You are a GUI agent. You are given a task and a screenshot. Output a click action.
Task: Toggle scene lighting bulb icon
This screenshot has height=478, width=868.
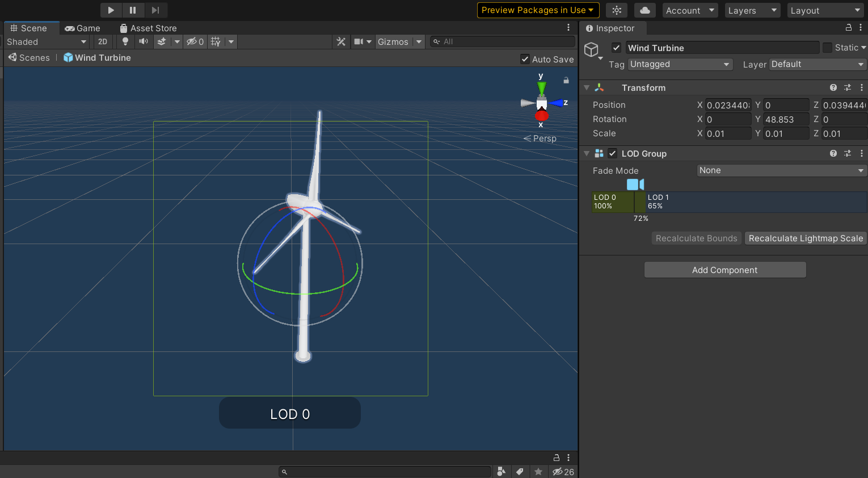pyautogui.click(x=125, y=42)
